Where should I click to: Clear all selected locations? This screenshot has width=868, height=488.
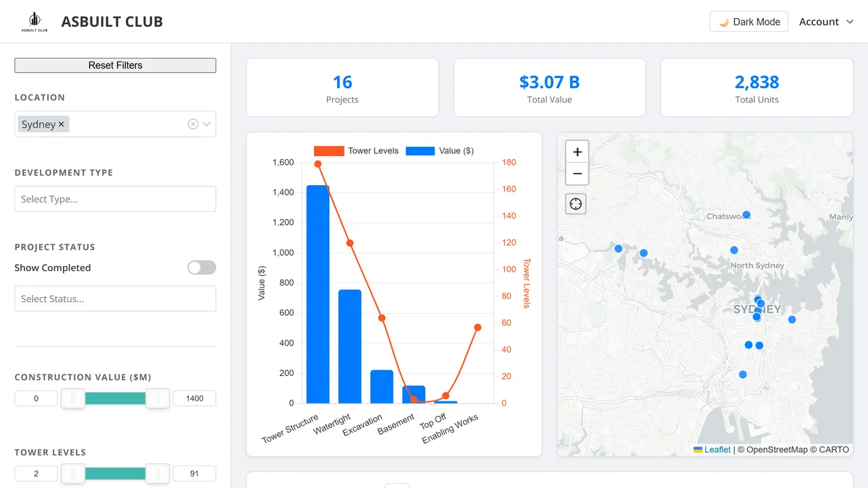tap(193, 124)
